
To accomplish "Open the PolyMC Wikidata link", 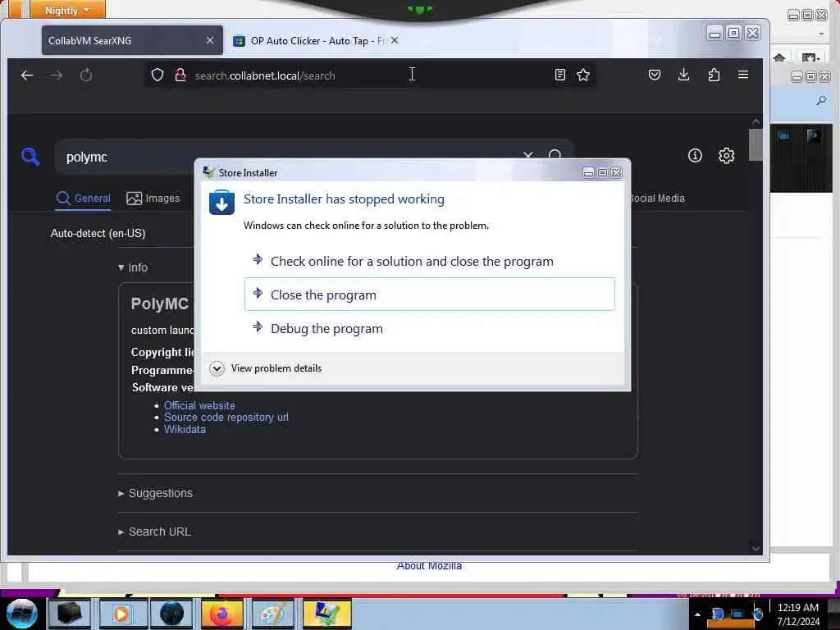I will pyautogui.click(x=185, y=430).
